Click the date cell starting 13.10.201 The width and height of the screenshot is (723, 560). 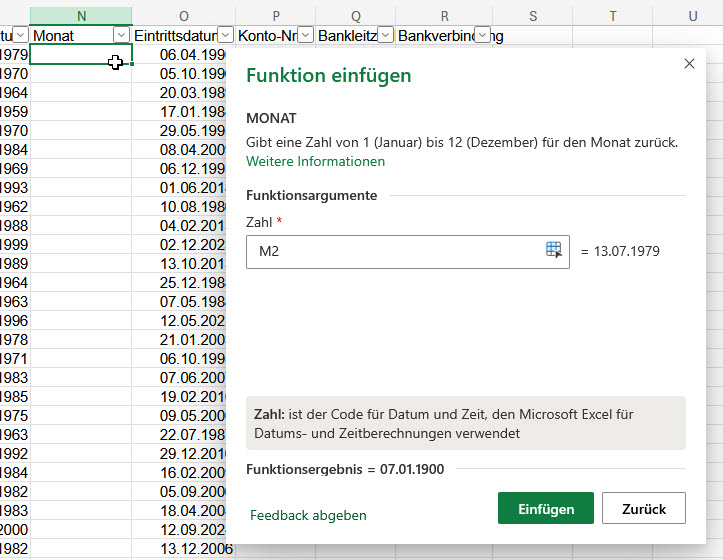pyautogui.click(x=180, y=263)
